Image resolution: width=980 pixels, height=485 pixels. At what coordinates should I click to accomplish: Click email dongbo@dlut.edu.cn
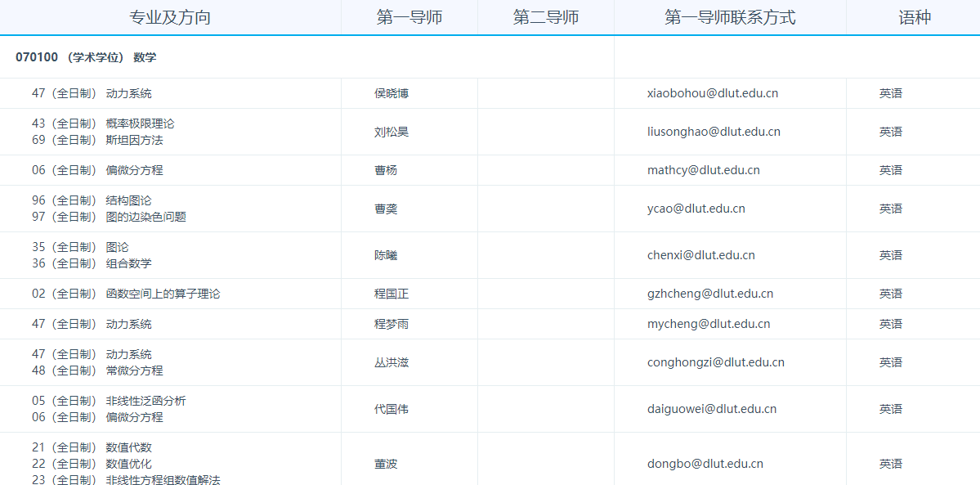[705, 465]
